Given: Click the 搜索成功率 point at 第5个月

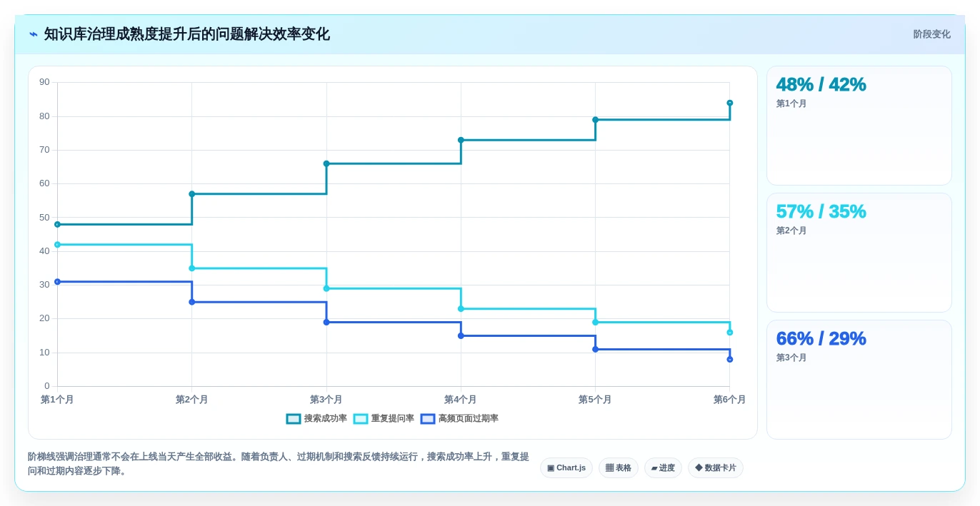Looking at the screenshot, I should [595, 120].
